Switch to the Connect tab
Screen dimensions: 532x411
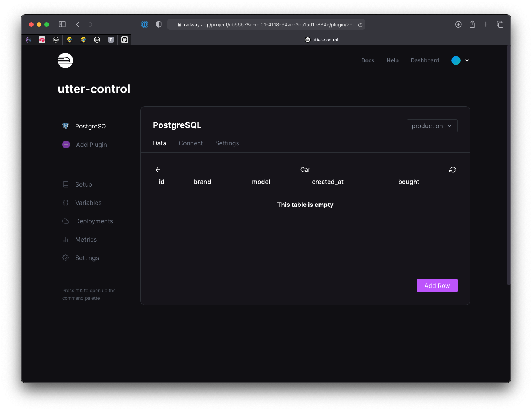[x=191, y=143]
